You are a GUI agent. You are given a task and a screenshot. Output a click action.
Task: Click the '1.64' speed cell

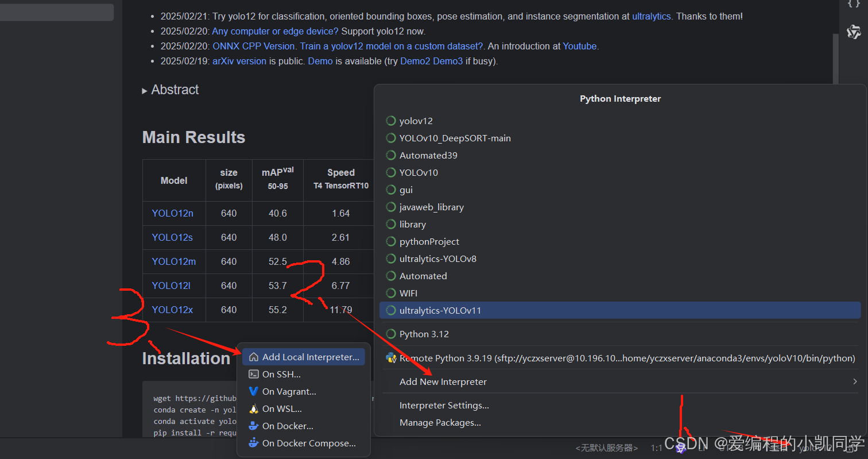pyautogui.click(x=341, y=213)
